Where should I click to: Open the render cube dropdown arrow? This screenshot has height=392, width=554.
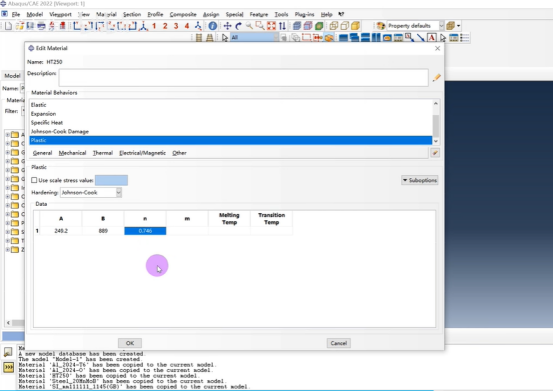click(459, 26)
